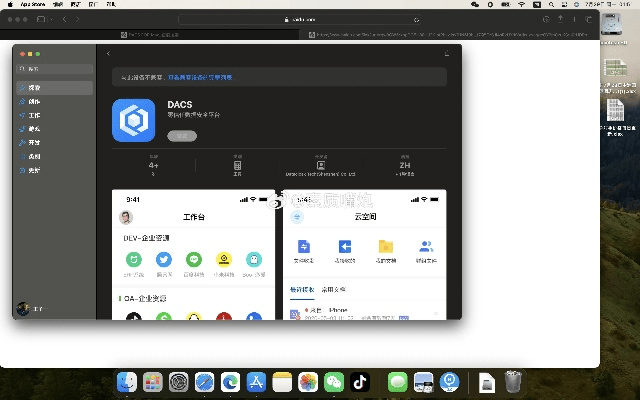Click the Safari address bar
640x400 pixels.
pyautogui.click(x=300, y=20)
